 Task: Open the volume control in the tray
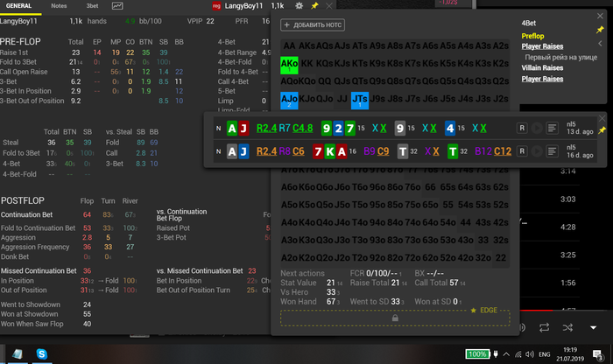pyautogui.click(x=530, y=354)
